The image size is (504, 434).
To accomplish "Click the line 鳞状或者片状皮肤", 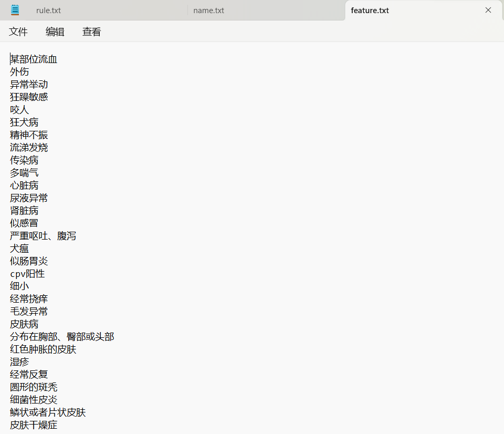I will (x=48, y=412).
